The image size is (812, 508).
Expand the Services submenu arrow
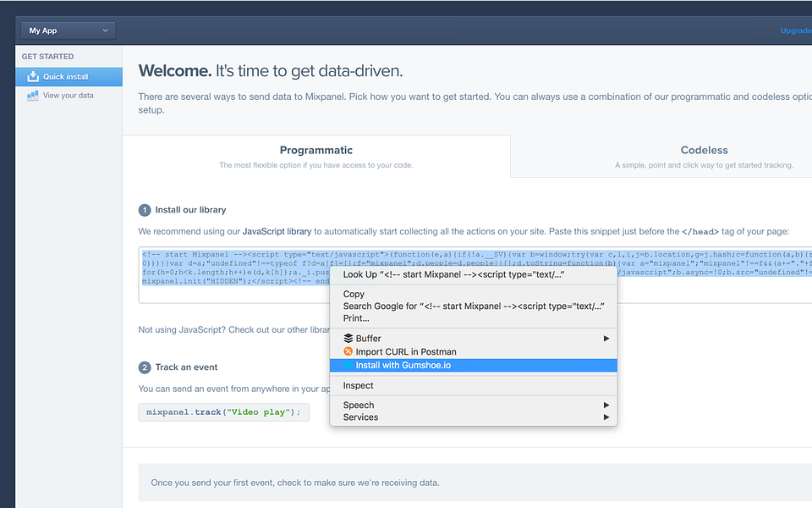[x=606, y=417]
